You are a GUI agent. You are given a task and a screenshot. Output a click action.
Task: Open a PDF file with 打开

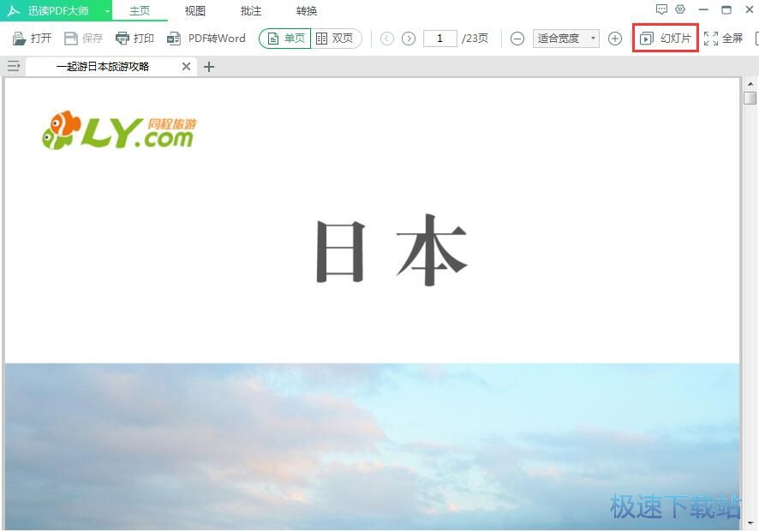tap(32, 38)
